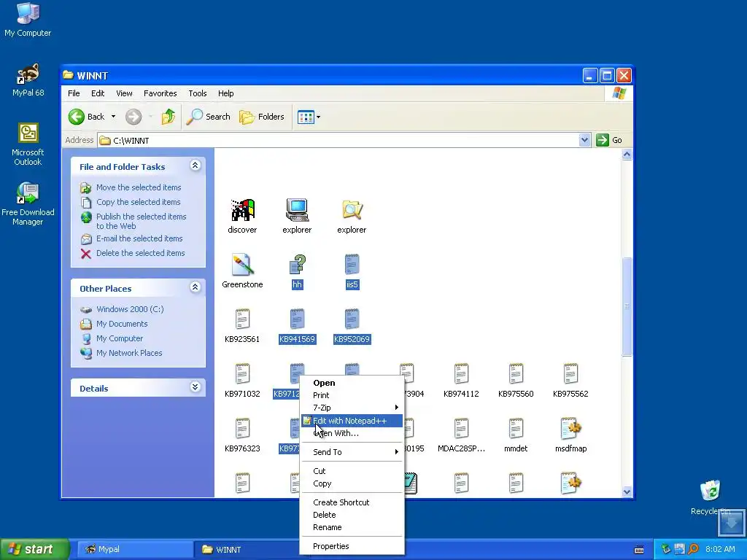
Task: Open the discover program icon
Action: click(x=242, y=211)
